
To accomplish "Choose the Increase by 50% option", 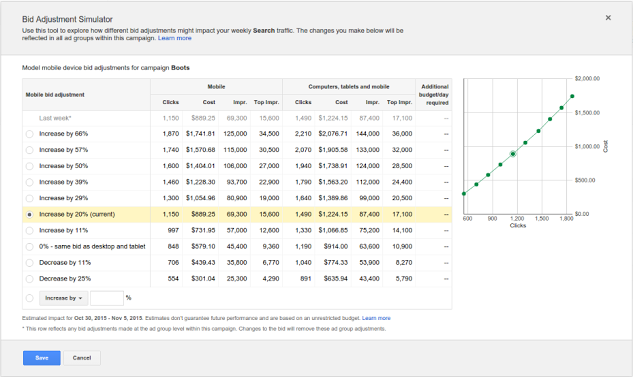I will 29,166.
